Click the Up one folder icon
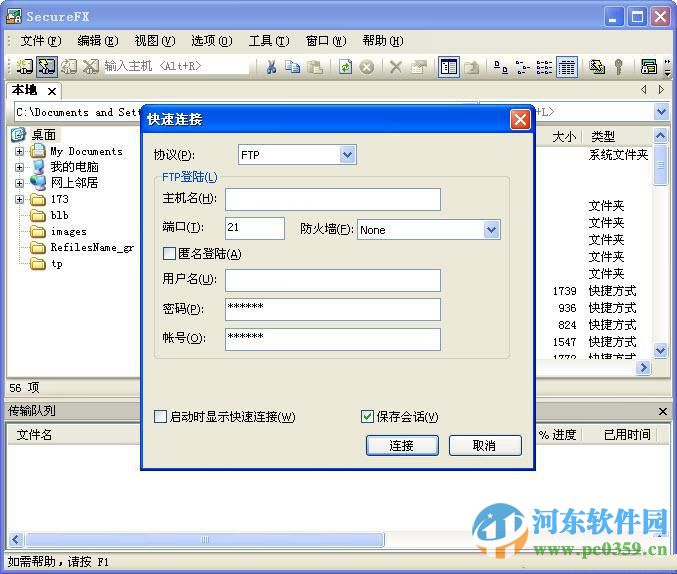677x574 pixels. 472,67
